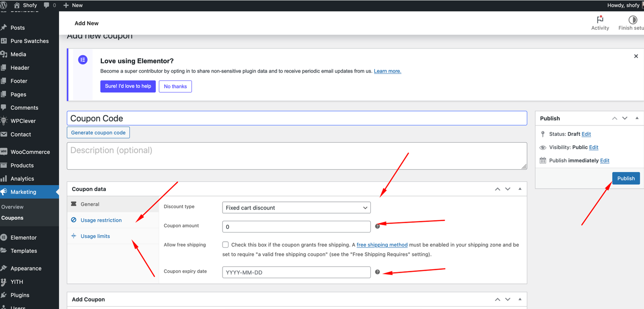The image size is (644, 309).
Task: Click the Finish setup half-circle icon
Action: [x=632, y=20]
